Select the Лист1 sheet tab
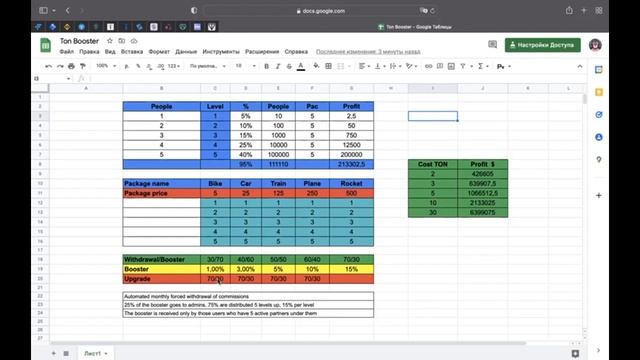The image size is (640, 360). (96, 353)
